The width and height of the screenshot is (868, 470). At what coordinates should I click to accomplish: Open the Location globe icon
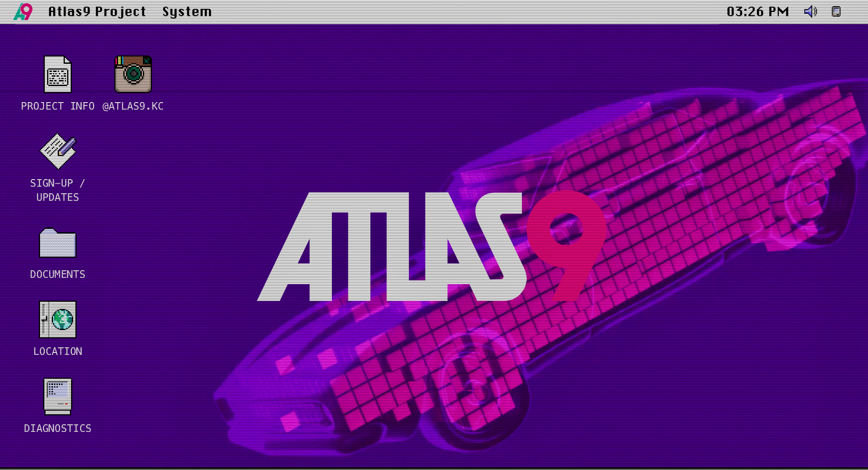click(x=58, y=319)
